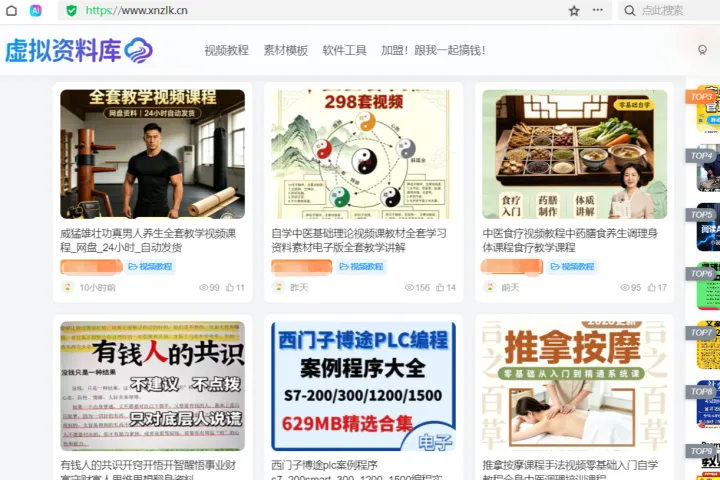The height and width of the screenshot is (480, 720).
Task: Open the TOP9 ranked sidebar item
Action: click(703, 461)
